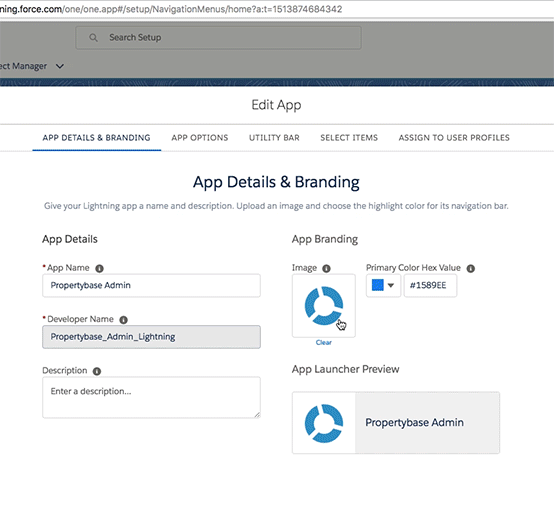The image size is (554, 523).
Task: Click the App Name info icon
Action: pos(100,269)
